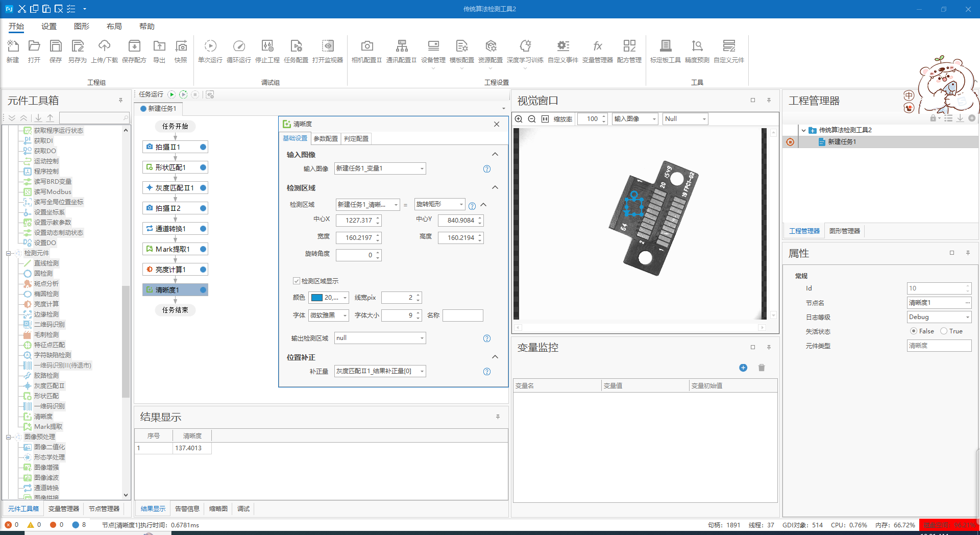Viewport: 980px width, 535px height.
Task: Open 任务配置 task configuration
Action: [x=296, y=46]
